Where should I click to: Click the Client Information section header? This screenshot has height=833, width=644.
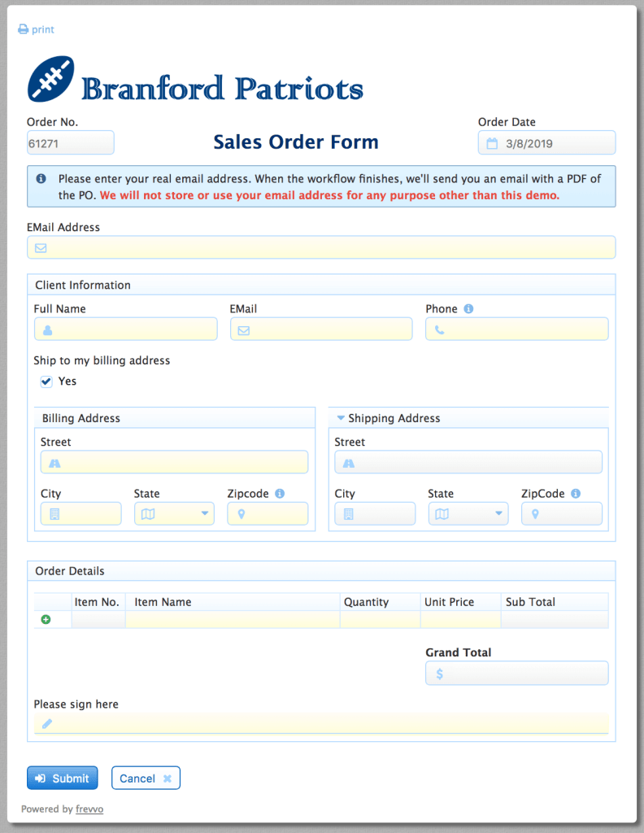coord(321,285)
